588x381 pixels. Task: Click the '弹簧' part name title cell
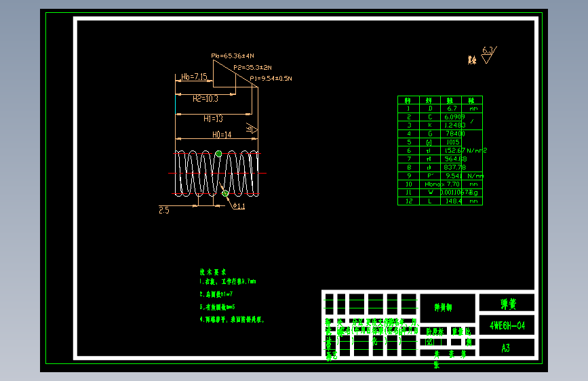coord(508,304)
